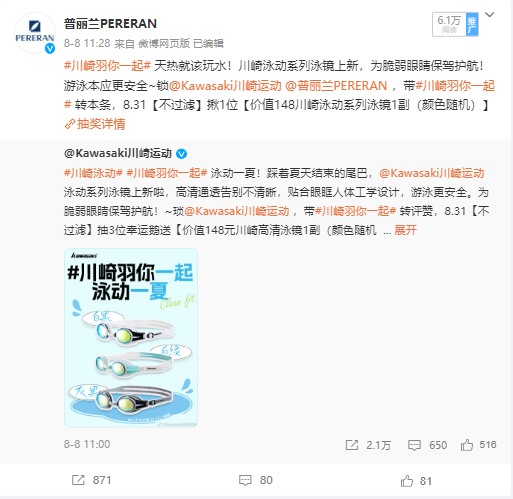Like the post with 81 thumbs-up
Image resolution: width=513 pixels, height=499 pixels.
(407, 481)
